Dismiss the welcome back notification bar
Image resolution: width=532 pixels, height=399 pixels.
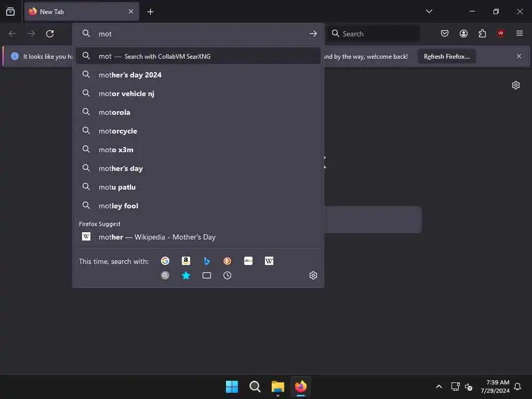[519, 56]
